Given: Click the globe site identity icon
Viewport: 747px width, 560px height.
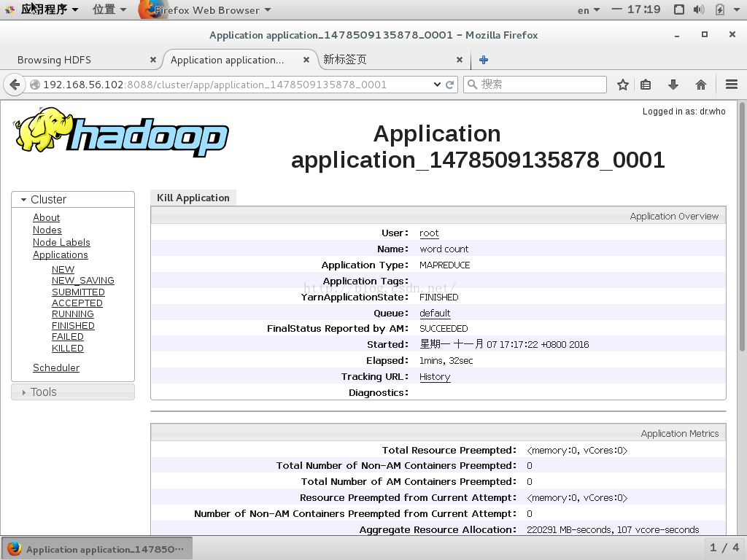Looking at the screenshot, I should [35, 85].
